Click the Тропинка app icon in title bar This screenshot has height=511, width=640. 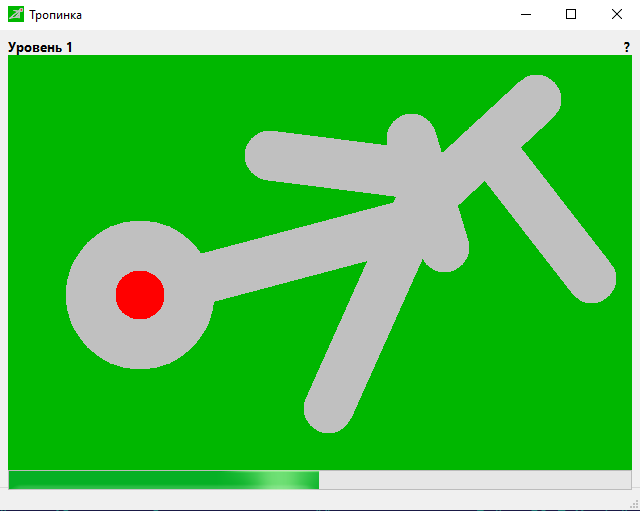pos(16,15)
